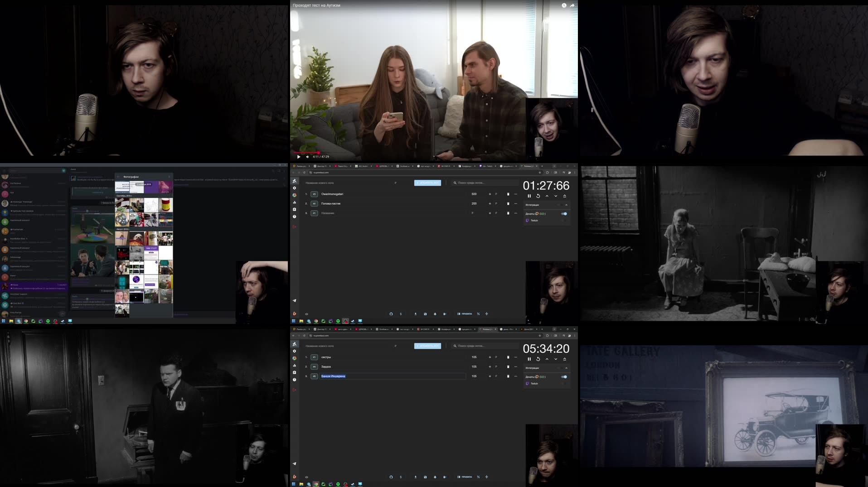Open history clipboard icon in 05:34:20 auction sidebar

click(294, 372)
